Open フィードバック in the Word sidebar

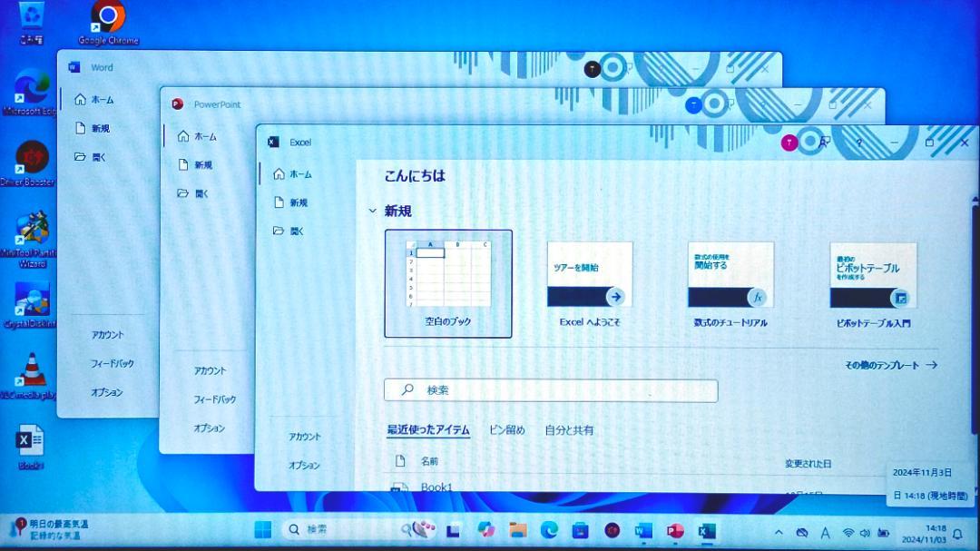[113, 363]
